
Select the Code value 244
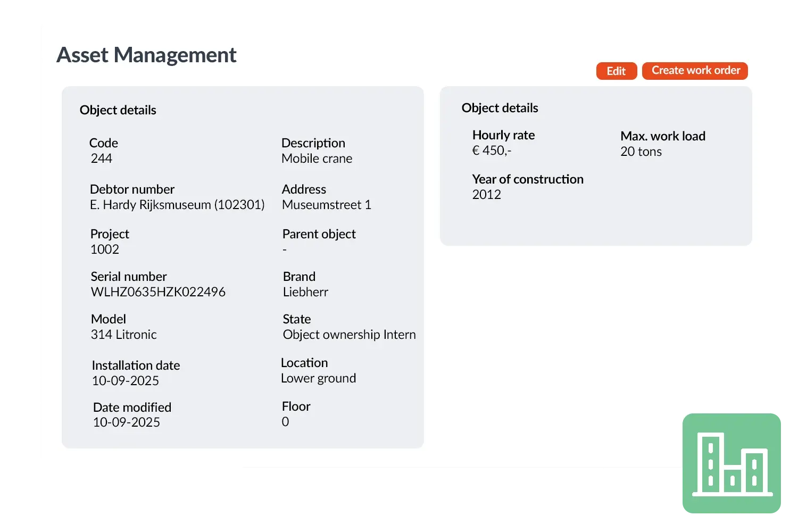[x=102, y=159]
